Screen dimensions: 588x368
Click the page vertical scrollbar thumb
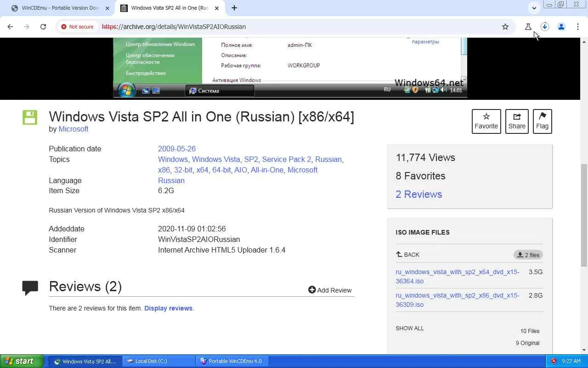pos(584,215)
